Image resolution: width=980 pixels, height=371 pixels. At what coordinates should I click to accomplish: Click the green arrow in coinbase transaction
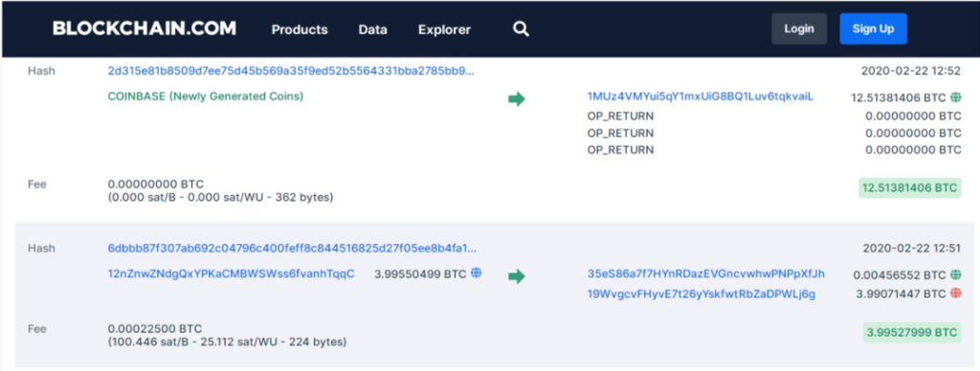click(x=516, y=99)
